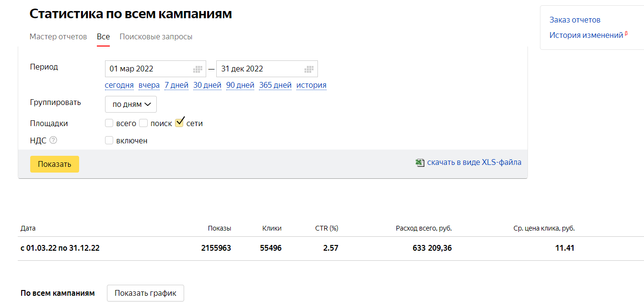
Task: Click the start date field "01 мар 2022"
Action: tap(149, 69)
